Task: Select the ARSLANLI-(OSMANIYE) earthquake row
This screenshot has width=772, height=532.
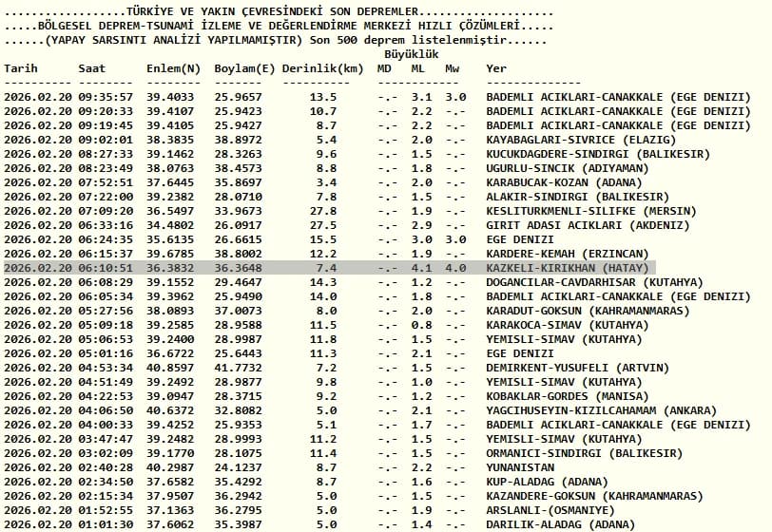Action: coord(309,511)
